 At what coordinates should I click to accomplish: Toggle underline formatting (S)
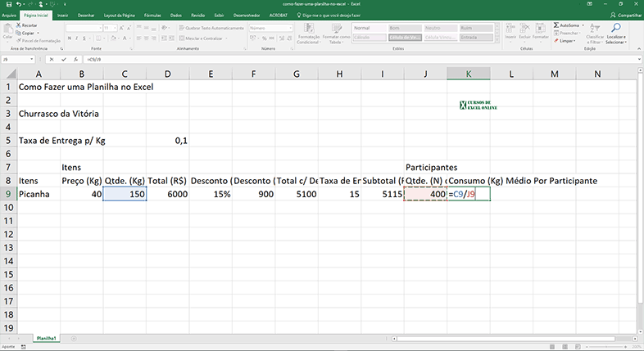[x=84, y=38]
